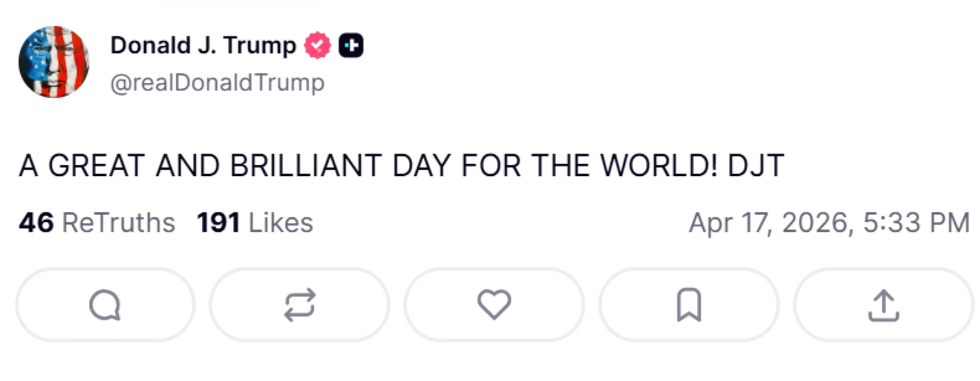Reply to the post via speech bubble icon
Viewport: 980px width, 381px height.
[105, 305]
